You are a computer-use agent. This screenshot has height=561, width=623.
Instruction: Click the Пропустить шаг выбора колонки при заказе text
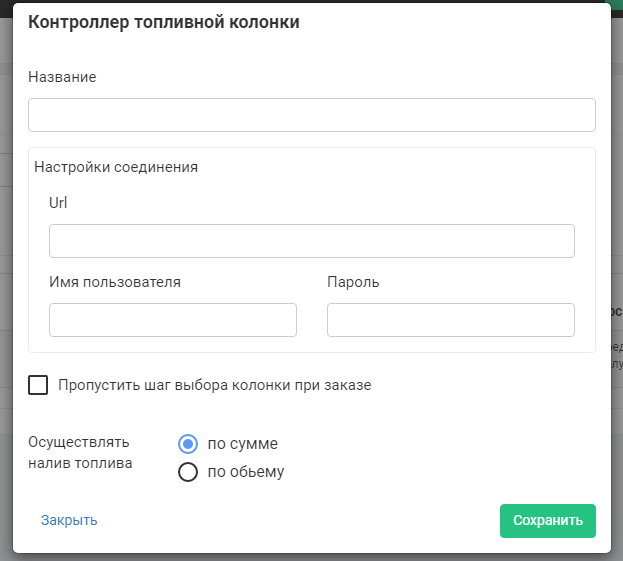(214, 385)
